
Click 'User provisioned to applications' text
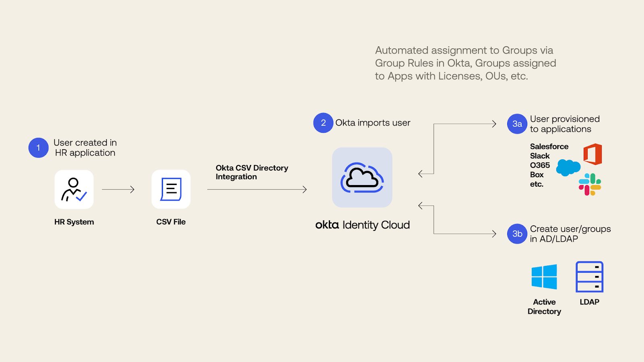pyautogui.click(x=564, y=124)
